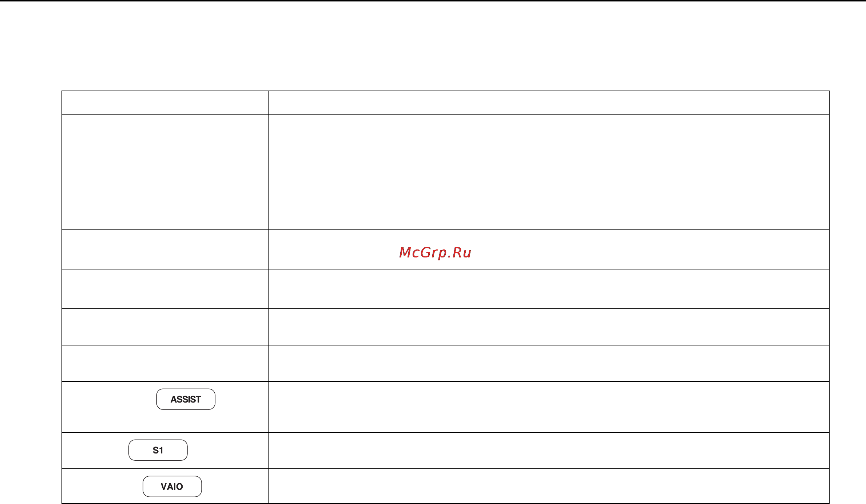Click right cell directly below the McGrp.Ru watermark
The image size is (866, 504).
(549, 289)
